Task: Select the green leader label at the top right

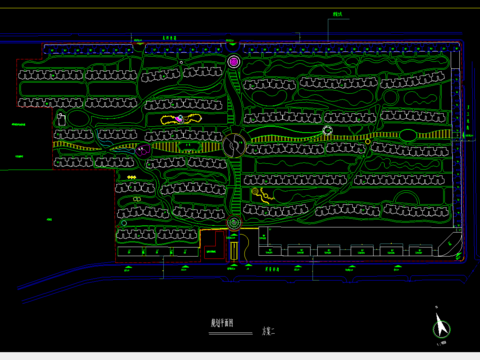Action: coord(338,14)
